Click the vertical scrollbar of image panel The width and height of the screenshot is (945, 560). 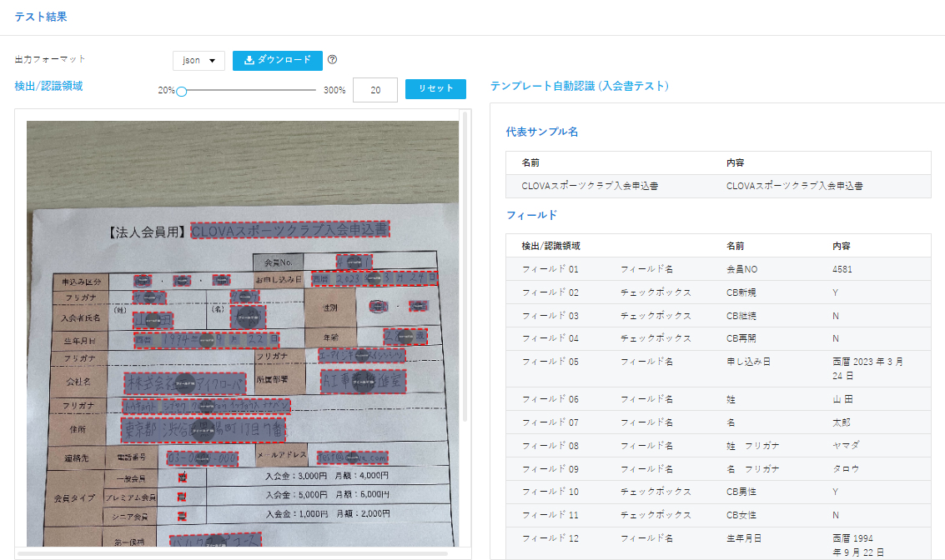click(x=465, y=267)
